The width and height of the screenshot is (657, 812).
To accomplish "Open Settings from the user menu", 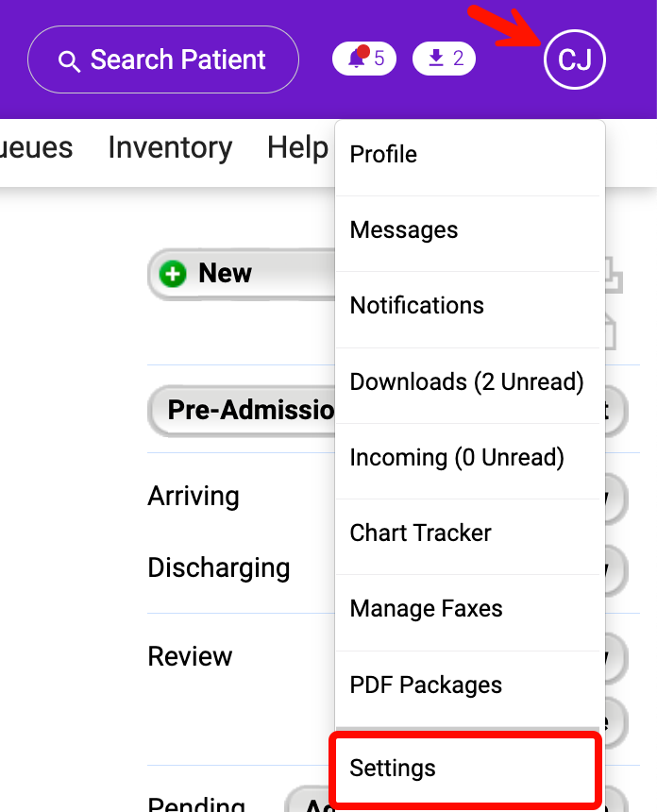I will [393, 769].
